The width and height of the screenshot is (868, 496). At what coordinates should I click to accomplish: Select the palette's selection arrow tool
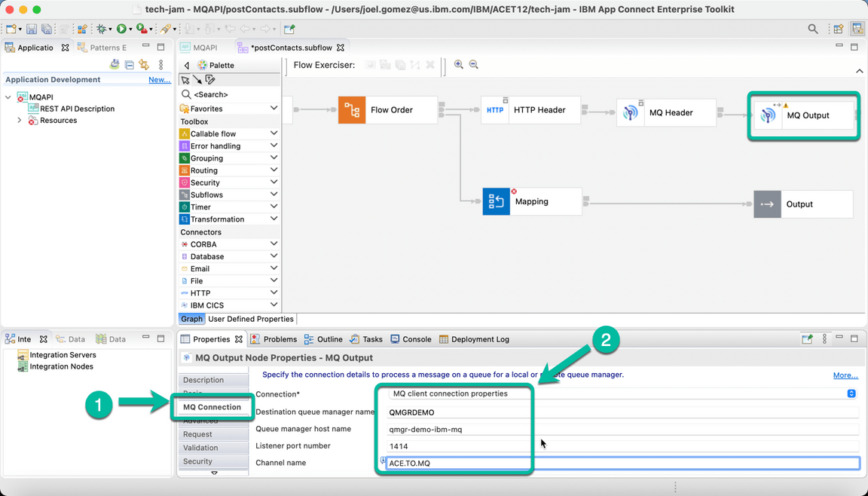(185, 78)
